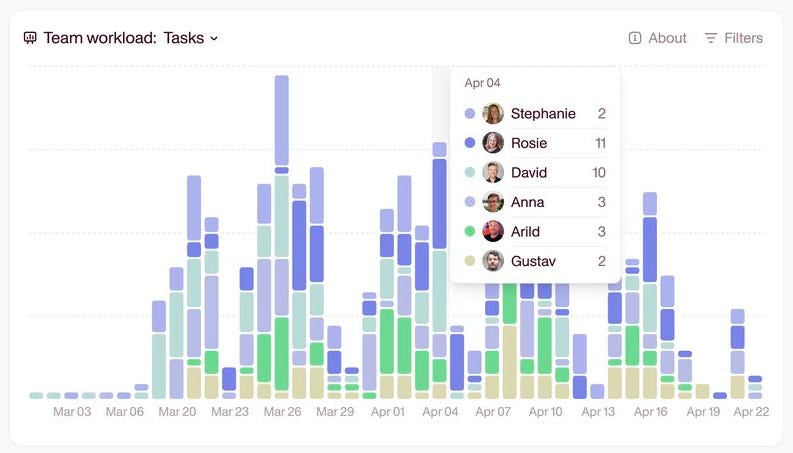793x453 pixels.
Task: Click Gustav's avatar photo
Action: [493, 261]
